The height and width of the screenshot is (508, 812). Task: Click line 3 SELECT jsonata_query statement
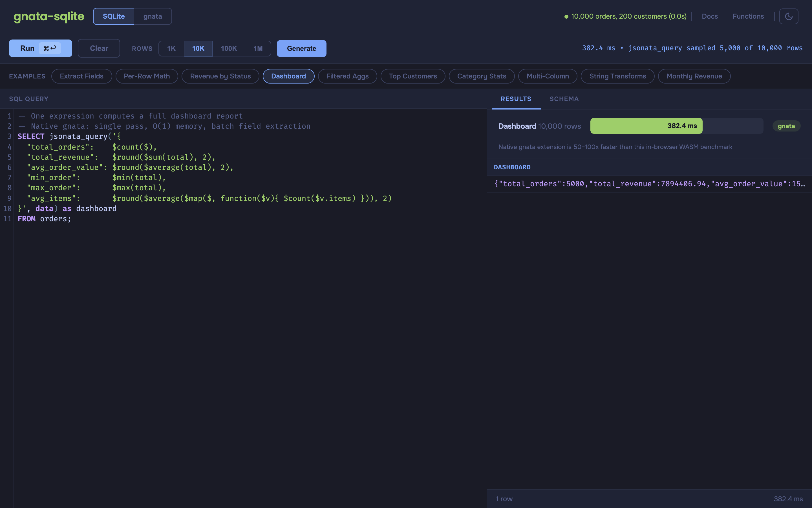pos(69,136)
